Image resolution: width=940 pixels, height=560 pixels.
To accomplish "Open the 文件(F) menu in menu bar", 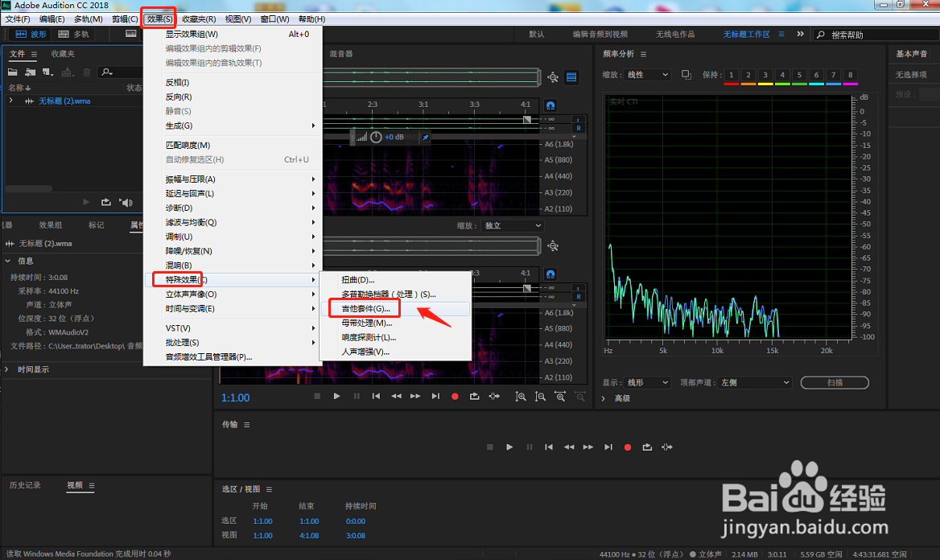I will [x=18, y=19].
